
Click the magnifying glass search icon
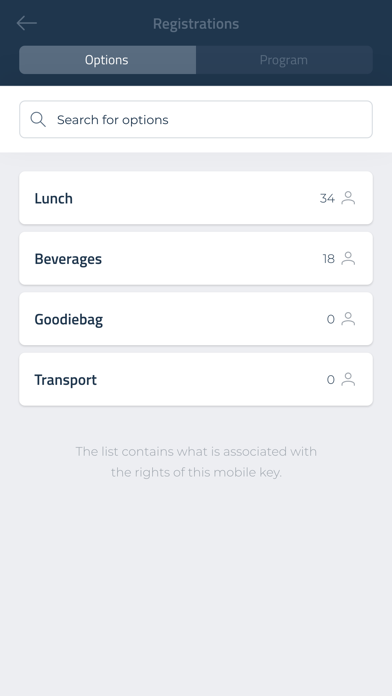[x=38, y=119]
